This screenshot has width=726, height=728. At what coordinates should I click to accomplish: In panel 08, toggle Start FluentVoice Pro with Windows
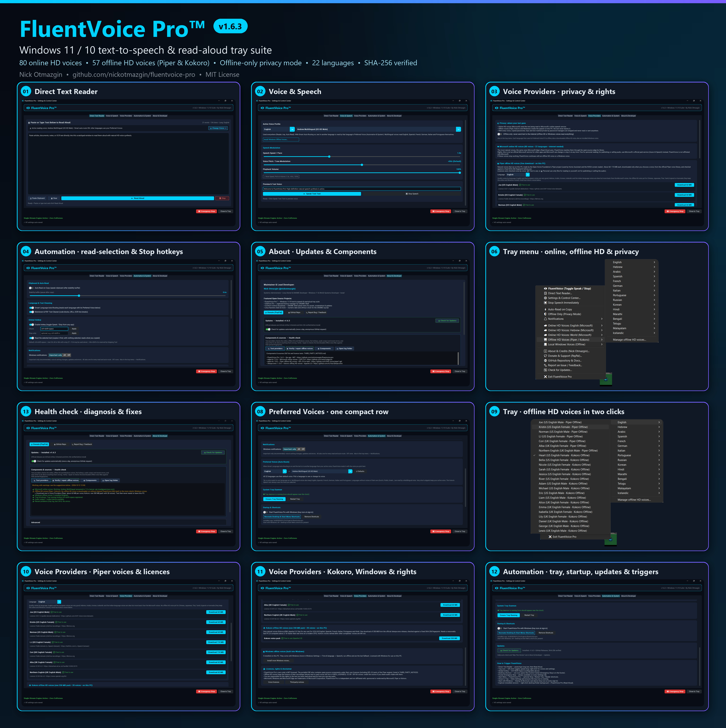265,512
